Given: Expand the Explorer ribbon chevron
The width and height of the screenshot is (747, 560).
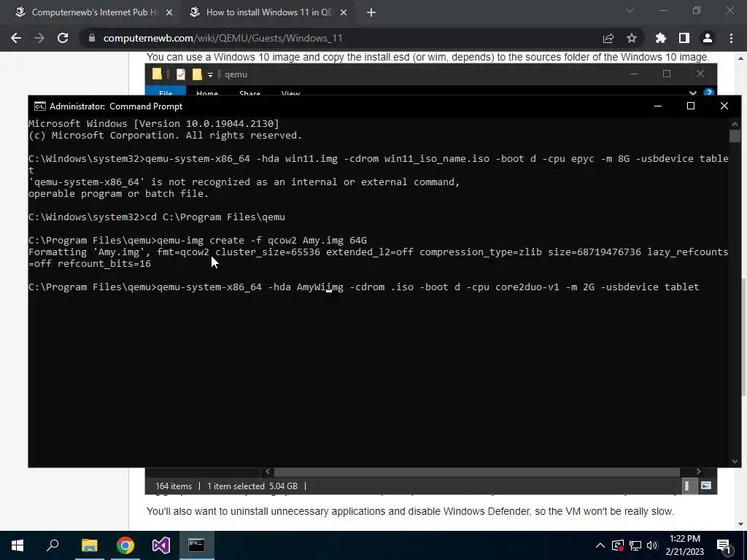Looking at the screenshot, I should pos(693,93).
